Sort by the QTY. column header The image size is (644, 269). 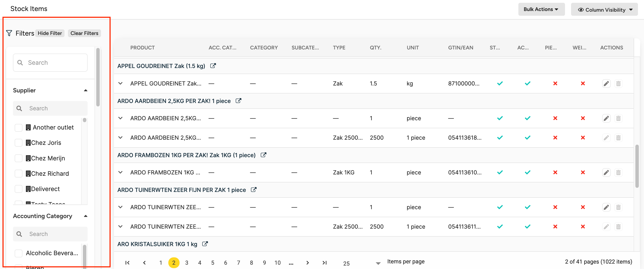coord(376,48)
